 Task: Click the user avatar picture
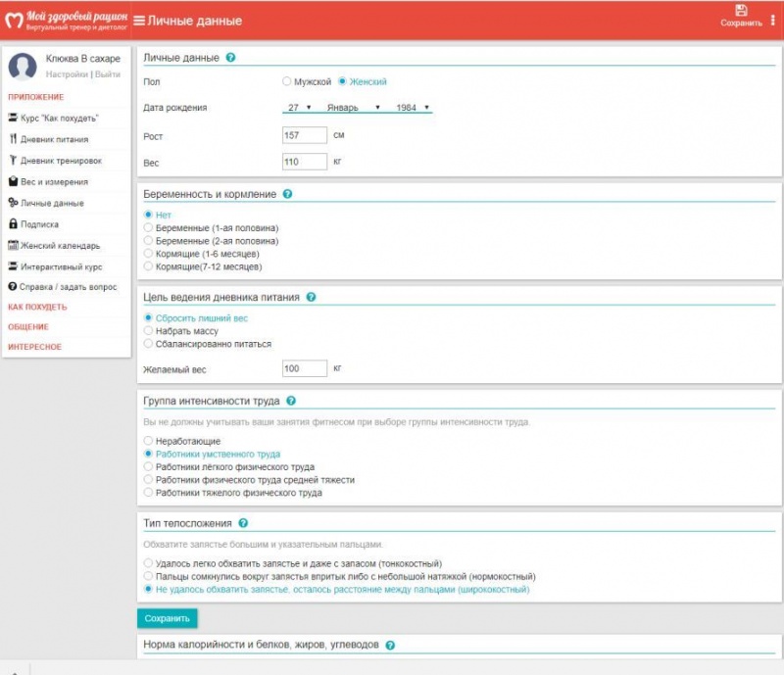(x=23, y=66)
